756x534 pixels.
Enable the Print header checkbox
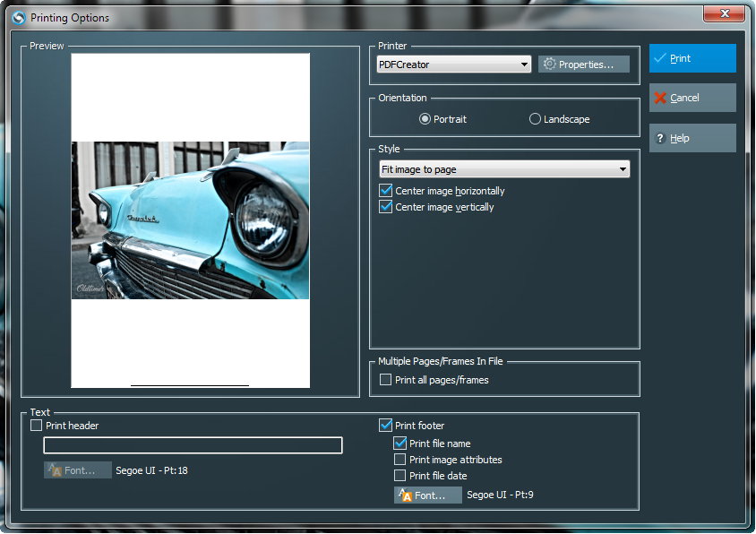coord(37,426)
